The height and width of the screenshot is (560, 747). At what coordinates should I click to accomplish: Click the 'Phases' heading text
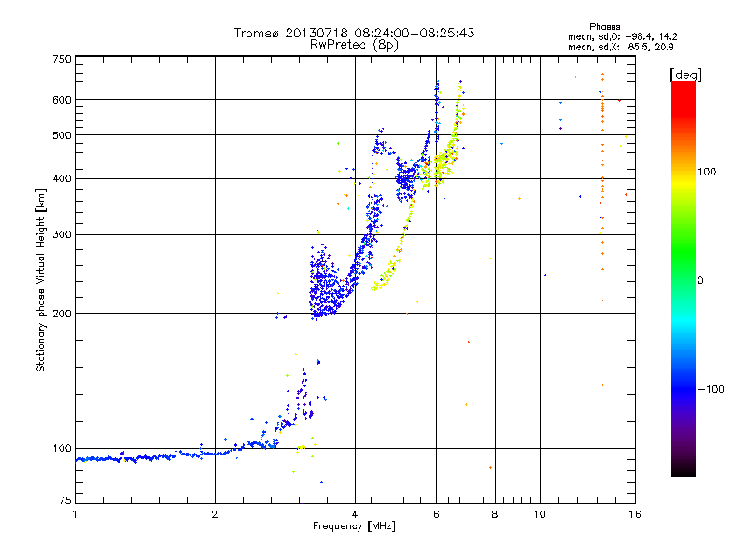[604, 27]
